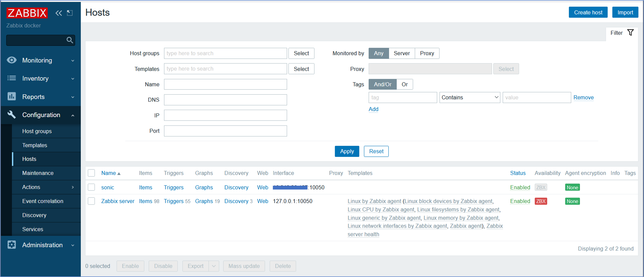Open the Export options dropdown arrow
Image resolution: width=644 pixels, height=277 pixels.
tap(214, 266)
